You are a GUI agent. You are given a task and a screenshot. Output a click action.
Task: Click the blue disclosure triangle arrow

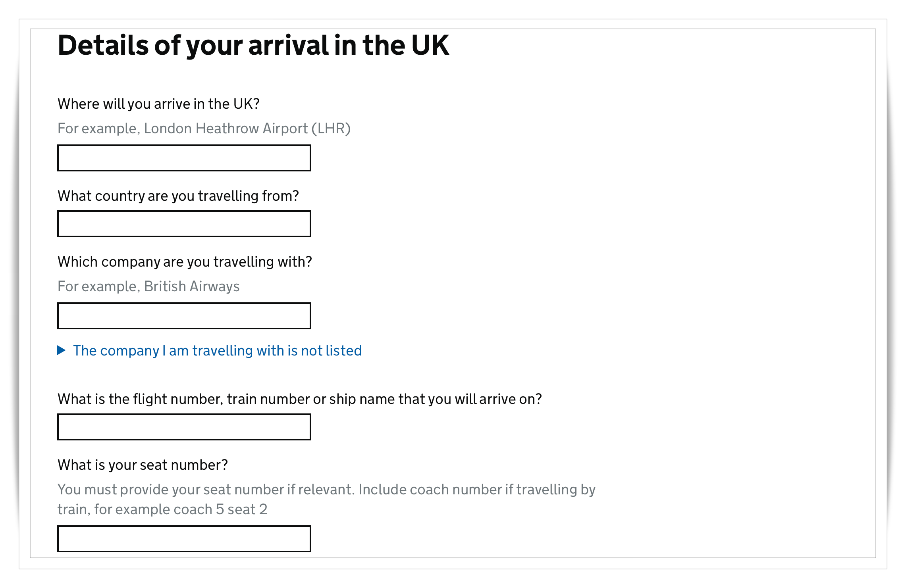62,350
